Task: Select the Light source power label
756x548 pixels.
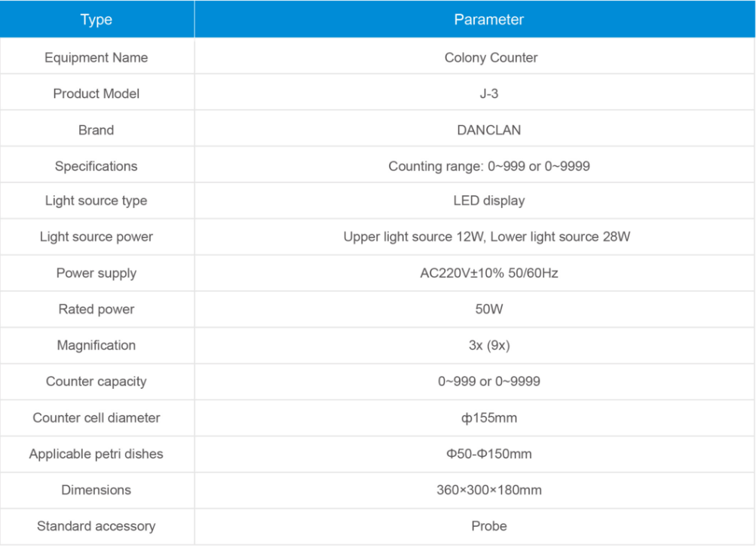Action: click(x=96, y=237)
